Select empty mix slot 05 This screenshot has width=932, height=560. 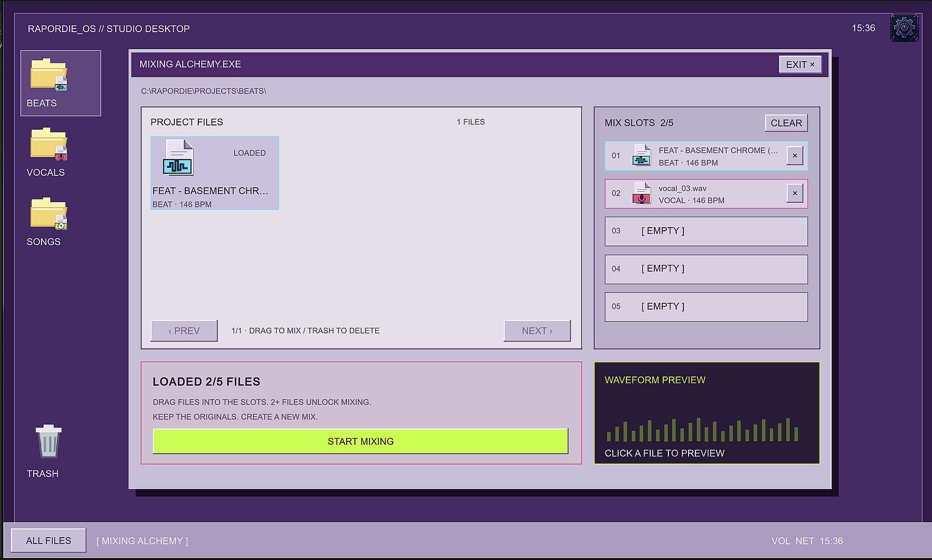[706, 307]
